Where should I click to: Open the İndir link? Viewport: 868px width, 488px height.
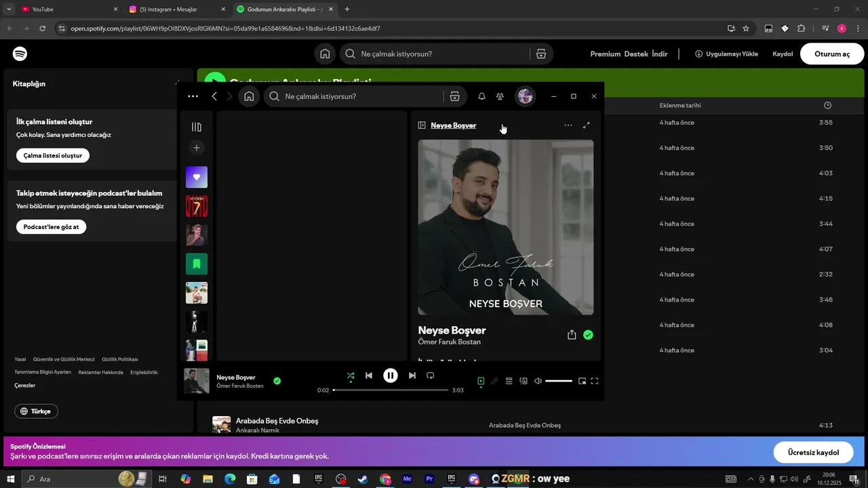coord(660,54)
